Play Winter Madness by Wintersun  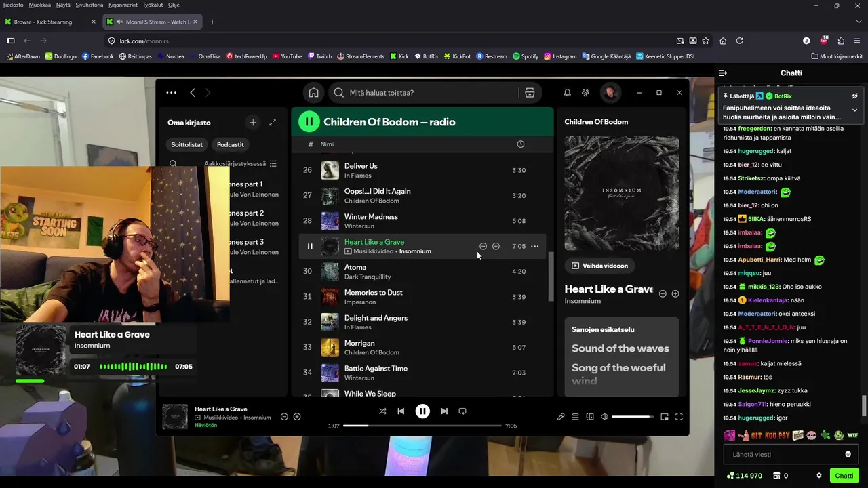(x=422, y=221)
